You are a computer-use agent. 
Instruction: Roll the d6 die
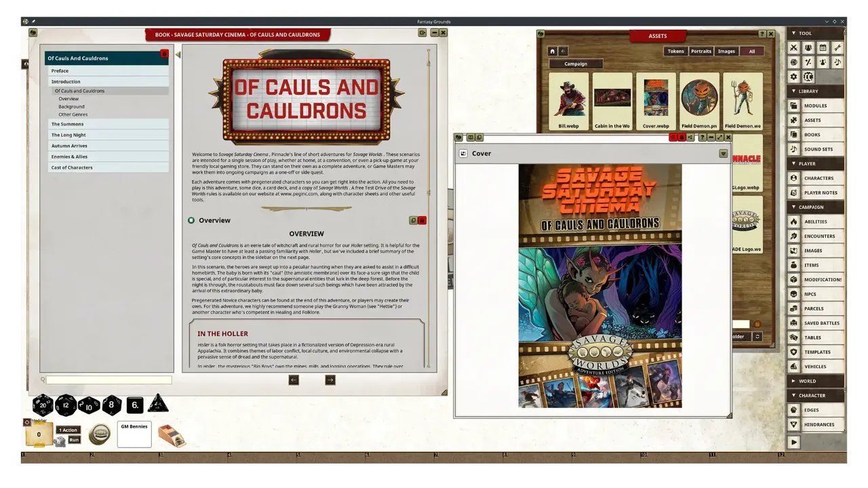(x=135, y=405)
